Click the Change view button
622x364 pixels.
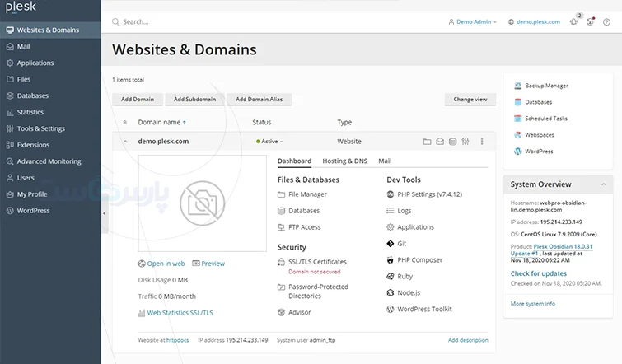[470, 100]
